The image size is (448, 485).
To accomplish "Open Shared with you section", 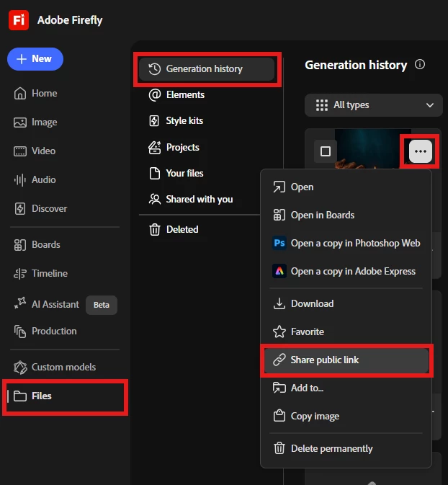I will (190, 199).
